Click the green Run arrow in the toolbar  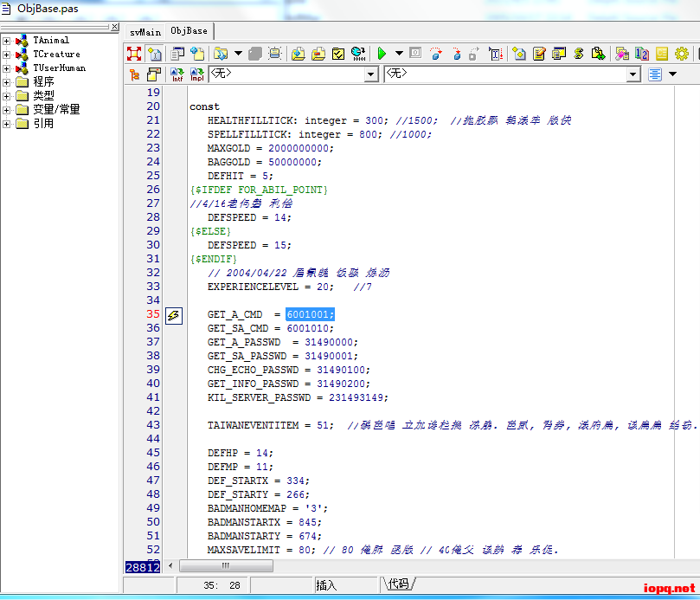click(x=382, y=54)
